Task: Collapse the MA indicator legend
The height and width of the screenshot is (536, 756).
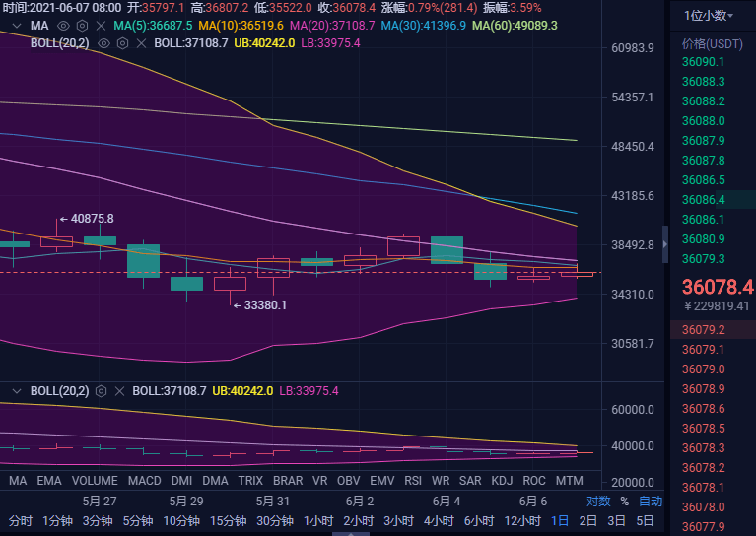Action: [16, 25]
